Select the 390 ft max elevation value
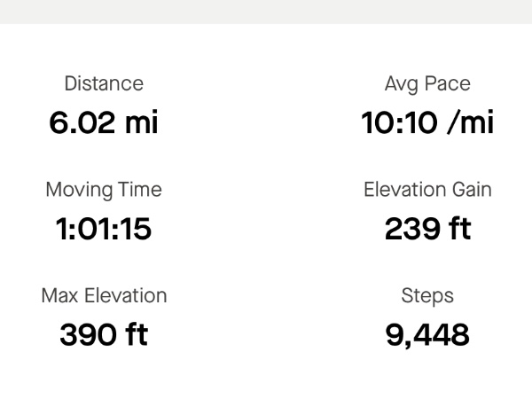Screen dimensions: 532x399 click(104, 334)
